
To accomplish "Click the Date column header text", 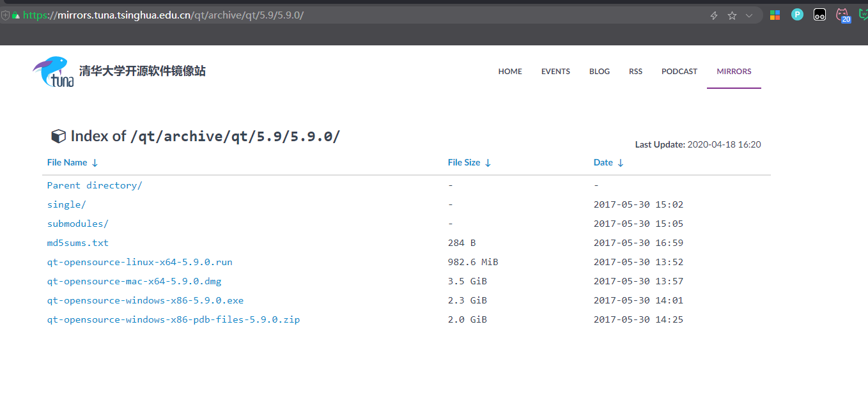I will [603, 163].
